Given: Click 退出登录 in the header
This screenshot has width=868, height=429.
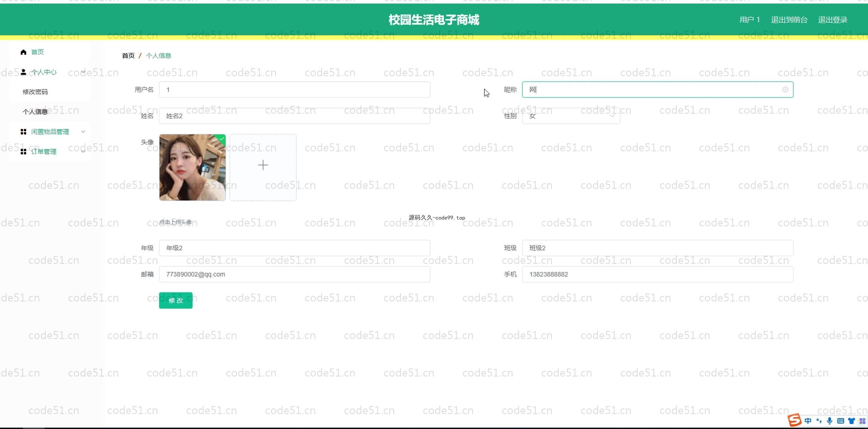Looking at the screenshot, I should pos(832,20).
